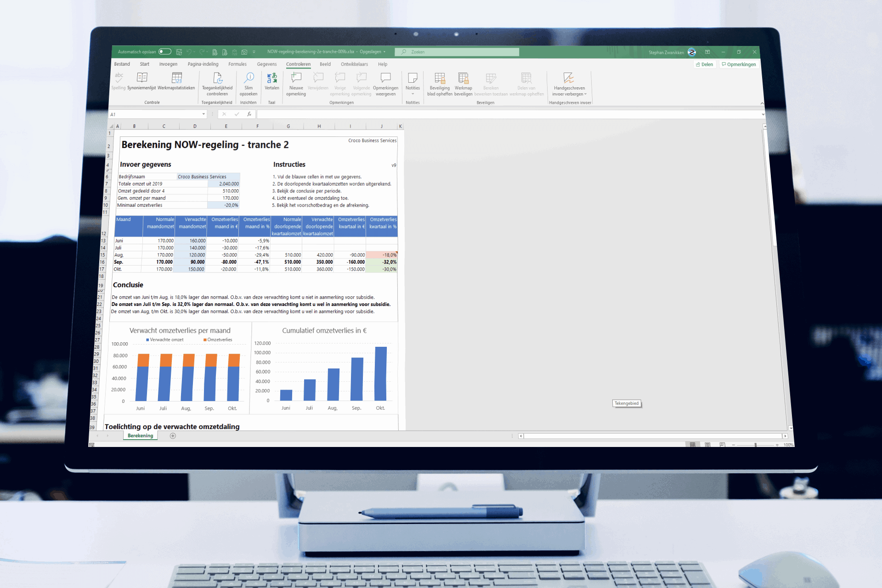
Task: Expand the Name Box dropdown arrow
Action: click(x=204, y=114)
